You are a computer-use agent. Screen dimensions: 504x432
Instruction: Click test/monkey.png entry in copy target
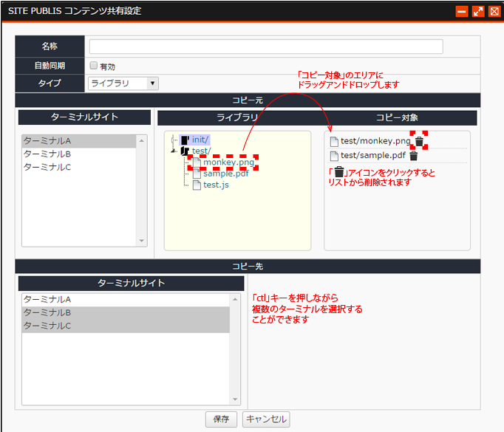point(375,141)
